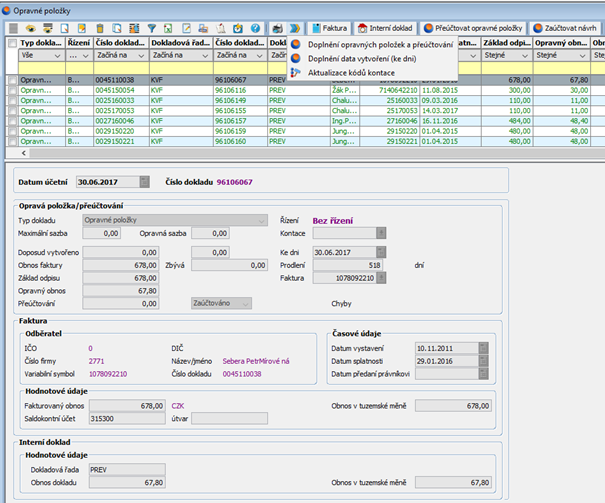
Task: Tick the select-all checkbox in grid header
Action: [x=11, y=44]
